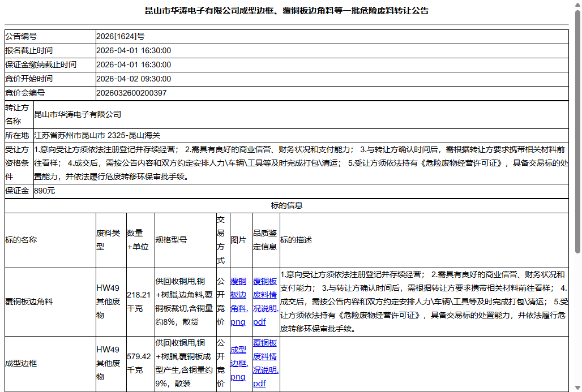This screenshot has width=582, height=392.
Task: Click the scrollbar down arrow
Action: click(x=576, y=386)
